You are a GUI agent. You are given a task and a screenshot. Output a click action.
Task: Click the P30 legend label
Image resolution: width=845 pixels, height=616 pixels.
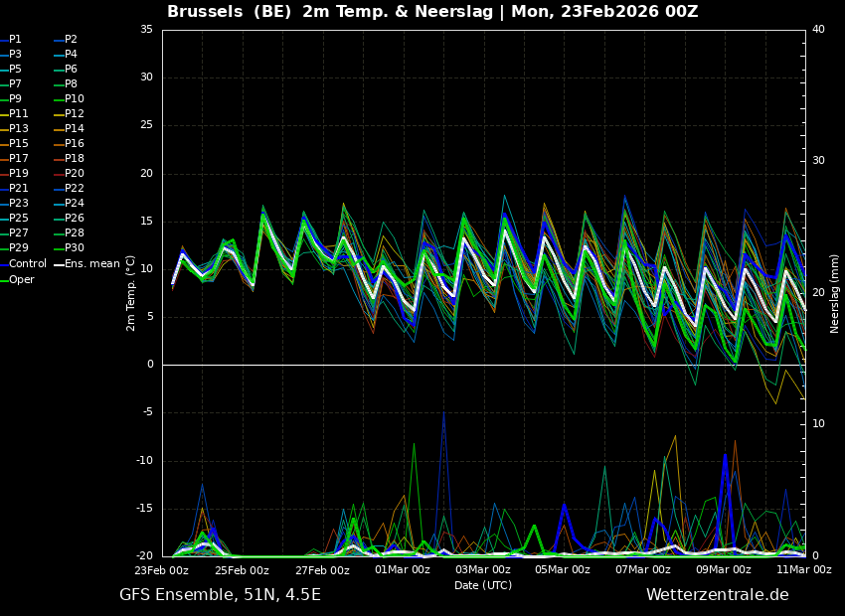75,248
